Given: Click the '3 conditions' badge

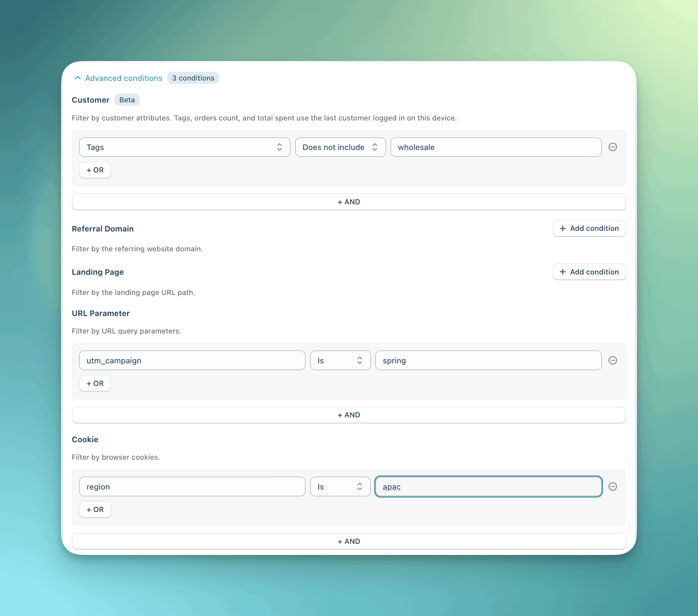Looking at the screenshot, I should (193, 78).
